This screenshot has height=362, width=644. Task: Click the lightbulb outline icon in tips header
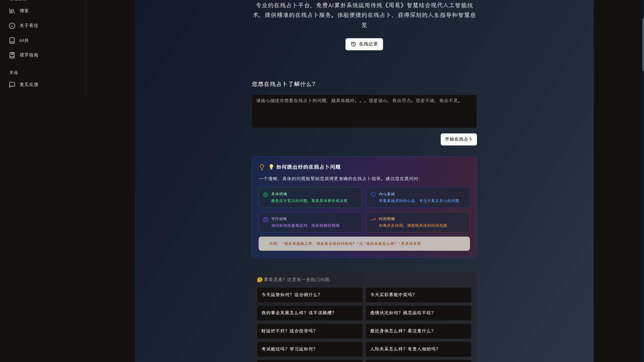point(262,167)
